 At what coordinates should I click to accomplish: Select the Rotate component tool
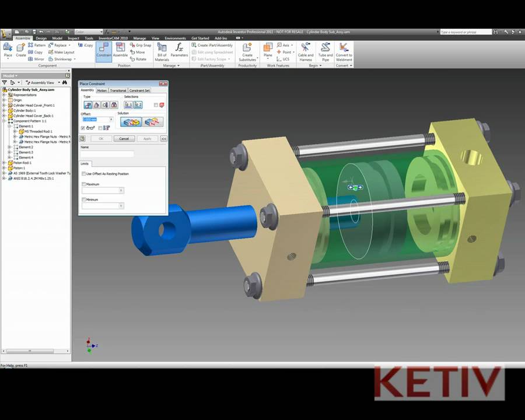(x=138, y=59)
